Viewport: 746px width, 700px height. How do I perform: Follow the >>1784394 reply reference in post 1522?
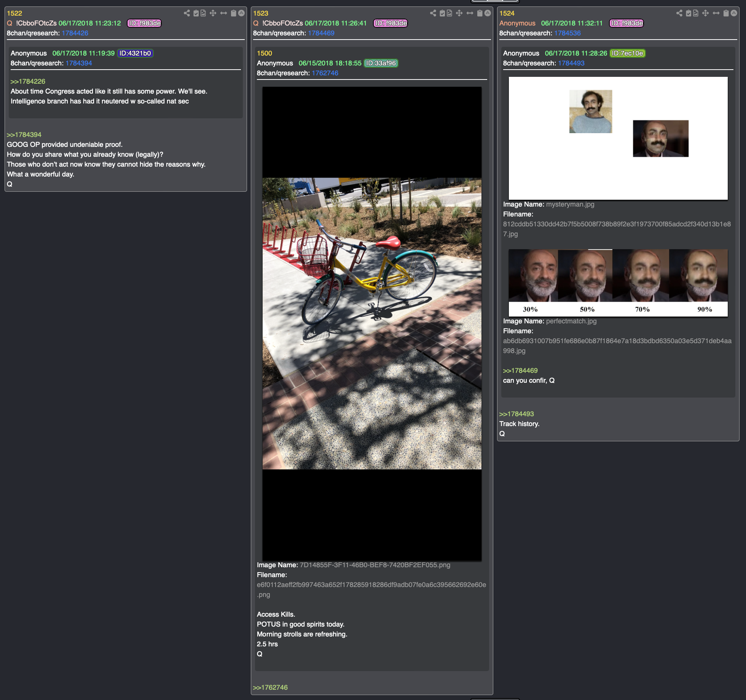coord(24,135)
